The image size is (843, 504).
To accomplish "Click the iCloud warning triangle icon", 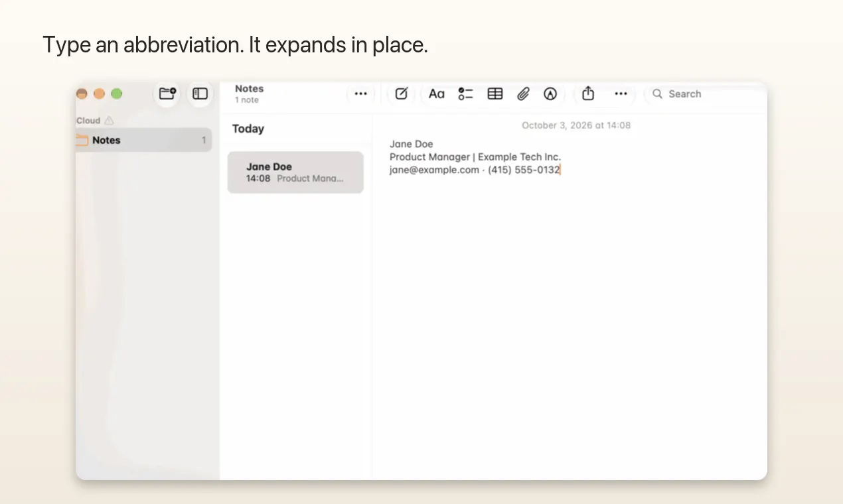I will coord(109,121).
